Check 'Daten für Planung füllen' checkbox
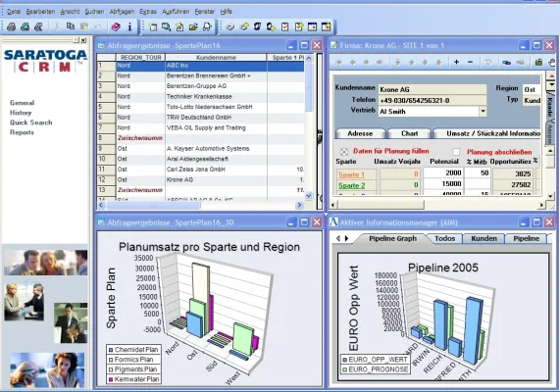Viewport: 560px width, 392px height. click(x=344, y=152)
